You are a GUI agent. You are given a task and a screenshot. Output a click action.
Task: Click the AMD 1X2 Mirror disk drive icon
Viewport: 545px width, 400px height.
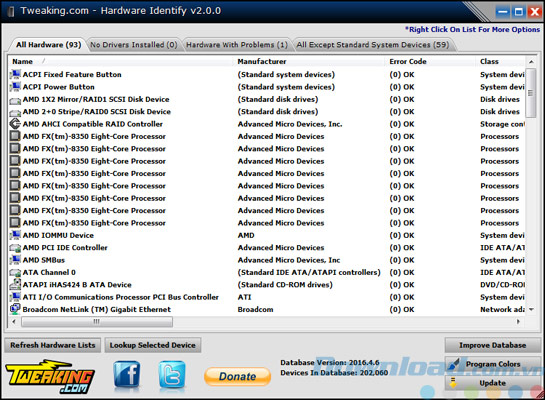(15, 100)
